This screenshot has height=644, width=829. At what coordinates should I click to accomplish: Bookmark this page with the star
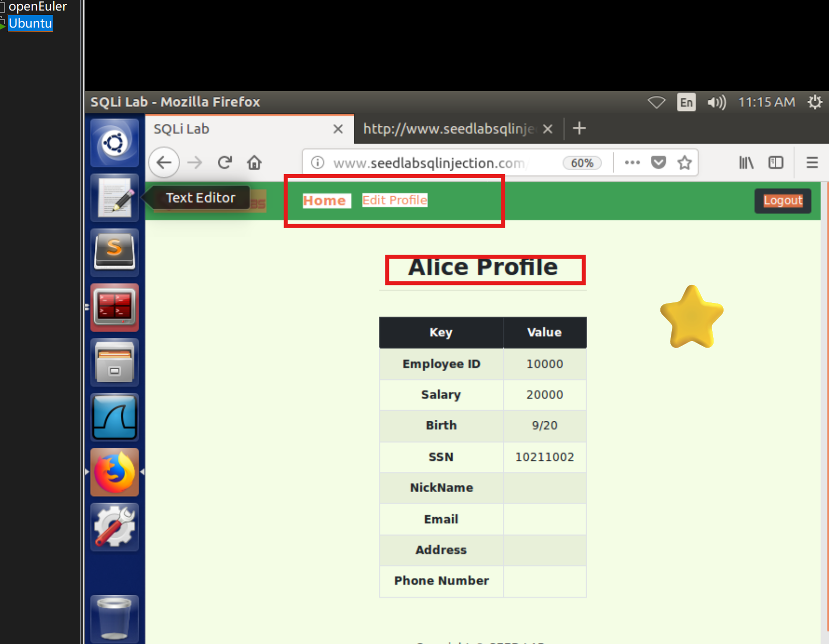[684, 163]
